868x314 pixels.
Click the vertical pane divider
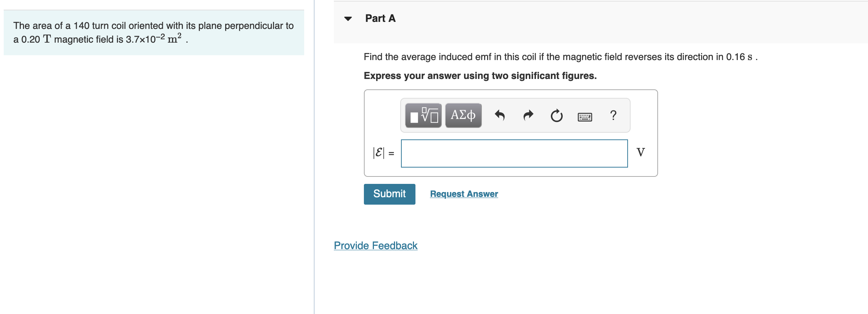pyautogui.click(x=314, y=157)
